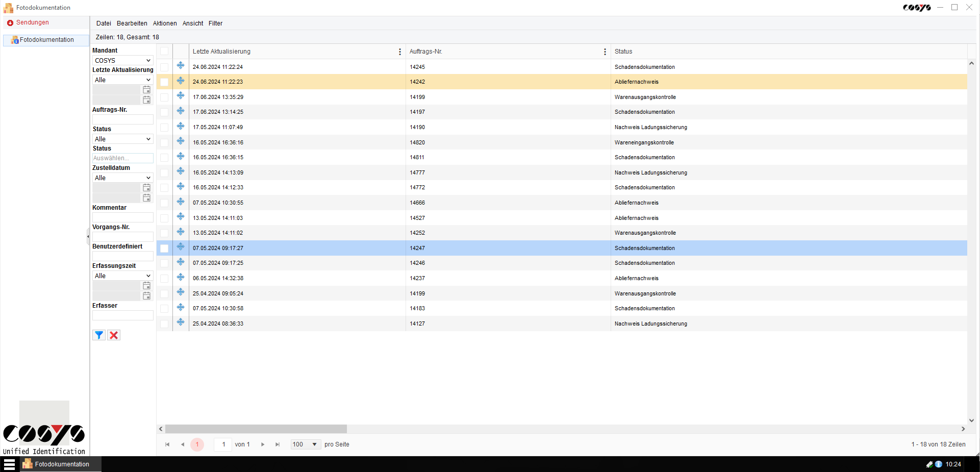Go to the next page
Screen dimensions: 980x472
[x=263, y=444]
